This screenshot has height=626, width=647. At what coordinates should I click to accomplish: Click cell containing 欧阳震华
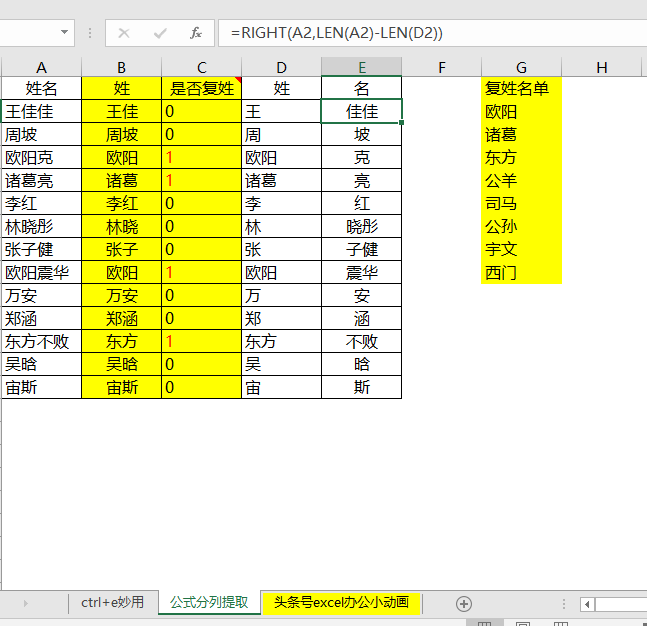[x=41, y=272]
